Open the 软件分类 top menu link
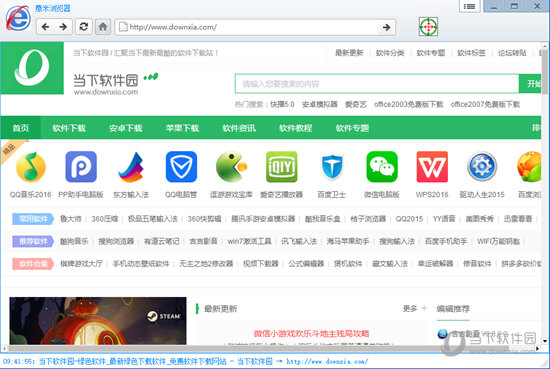 click(390, 53)
